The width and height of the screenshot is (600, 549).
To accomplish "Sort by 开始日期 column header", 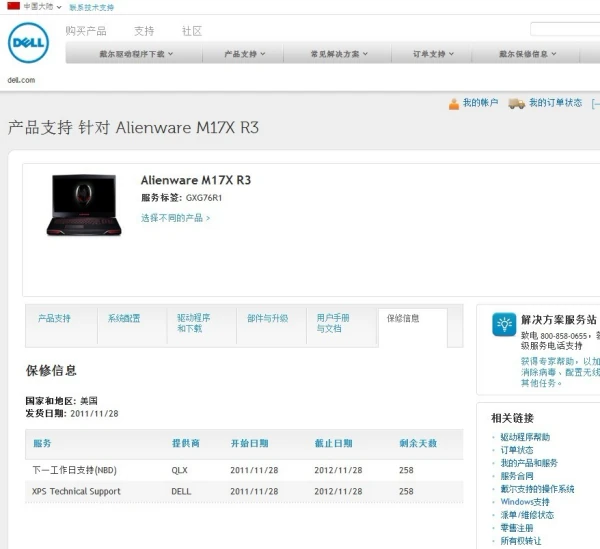I will pos(249,443).
